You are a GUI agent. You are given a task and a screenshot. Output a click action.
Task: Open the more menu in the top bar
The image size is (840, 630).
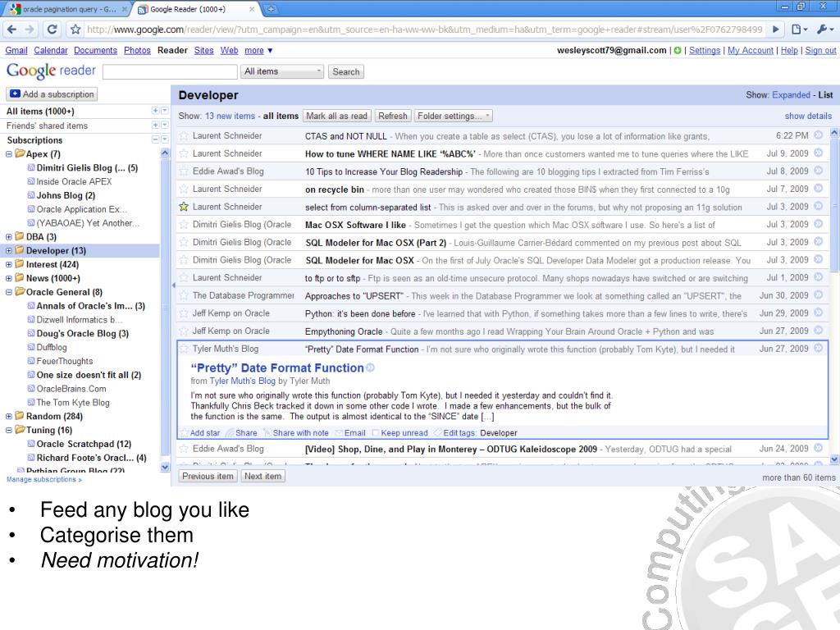(258, 50)
